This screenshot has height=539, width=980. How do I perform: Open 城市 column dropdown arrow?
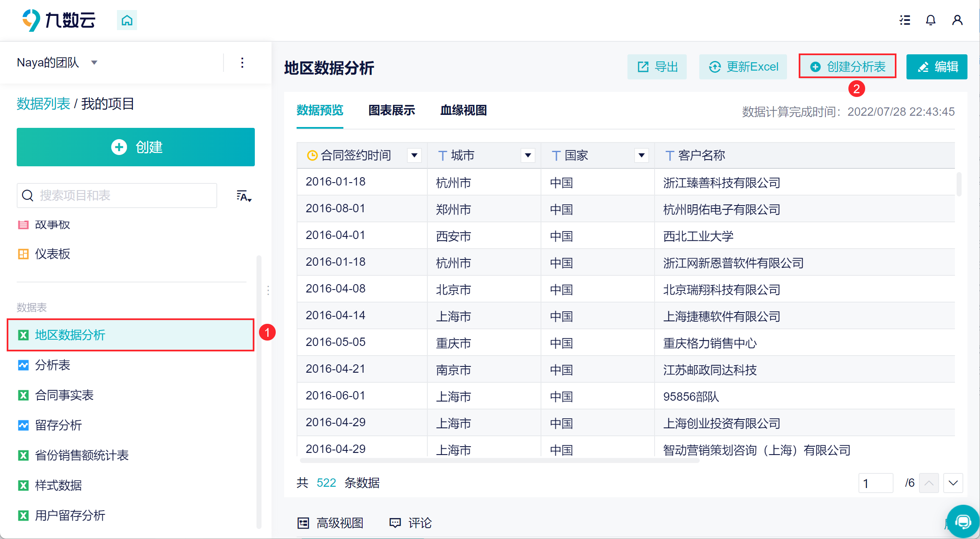(528, 155)
